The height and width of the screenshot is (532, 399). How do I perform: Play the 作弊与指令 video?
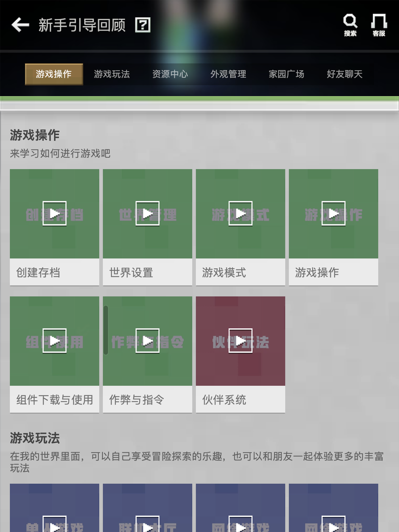(148, 341)
